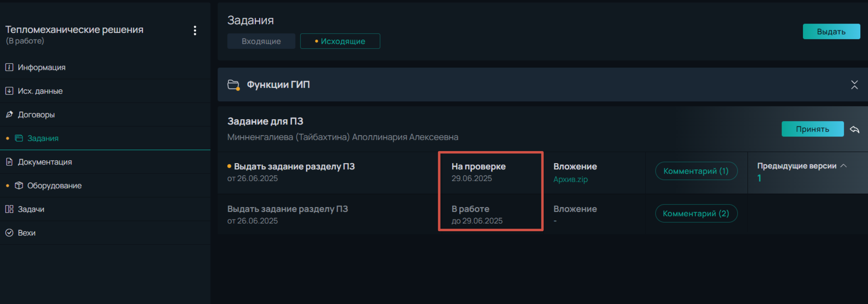
Task: Open Документация in the sidebar
Action: coord(105,162)
